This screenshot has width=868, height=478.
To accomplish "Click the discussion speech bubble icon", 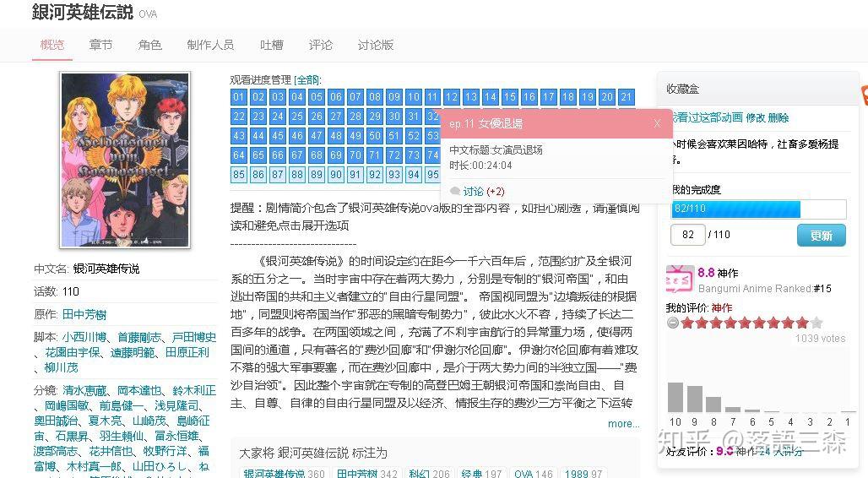I will pyautogui.click(x=455, y=191).
